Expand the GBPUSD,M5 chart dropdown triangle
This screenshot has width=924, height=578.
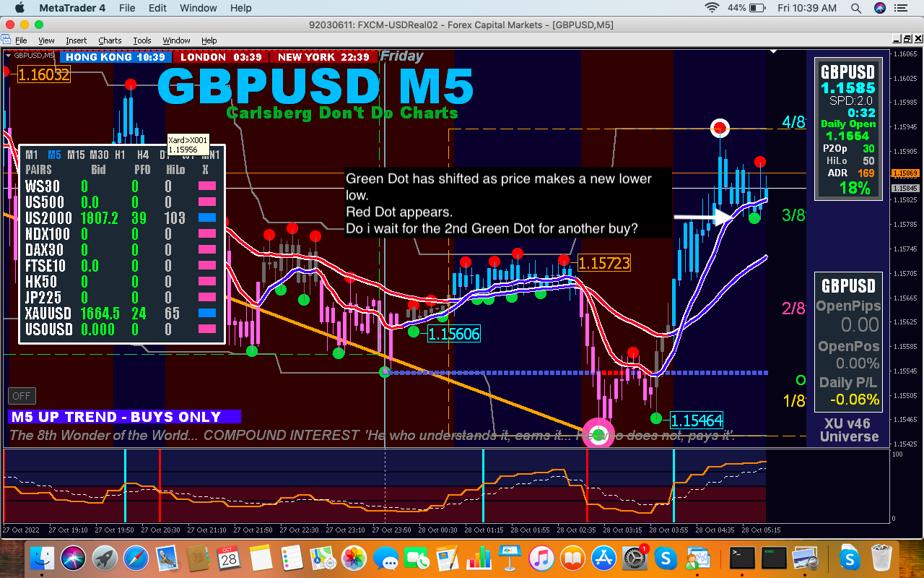[8, 55]
